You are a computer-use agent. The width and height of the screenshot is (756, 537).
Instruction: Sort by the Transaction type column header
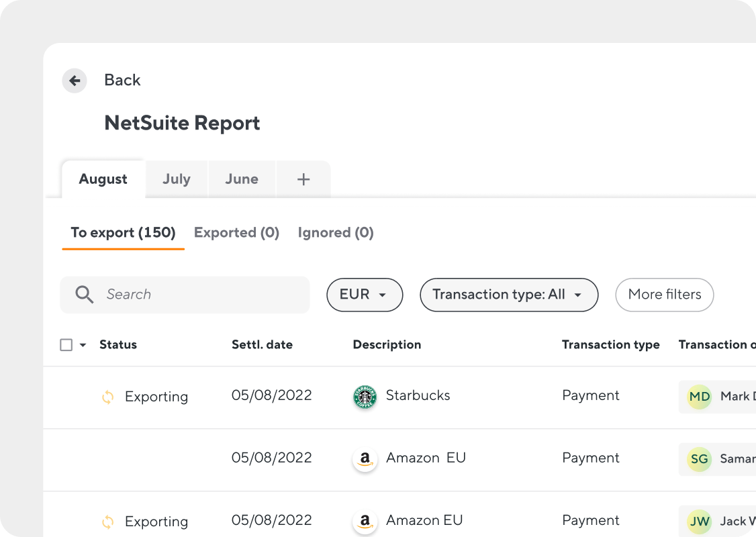click(x=611, y=344)
